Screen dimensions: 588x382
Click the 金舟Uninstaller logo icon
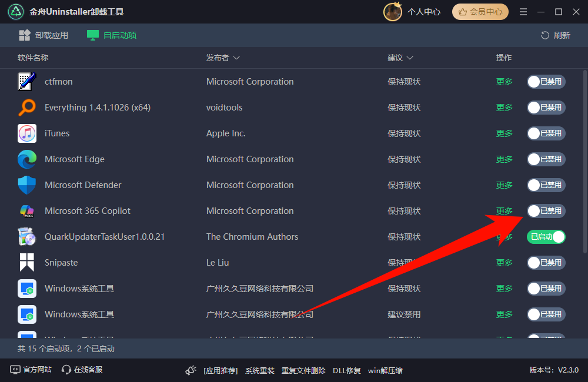pos(15,11)
